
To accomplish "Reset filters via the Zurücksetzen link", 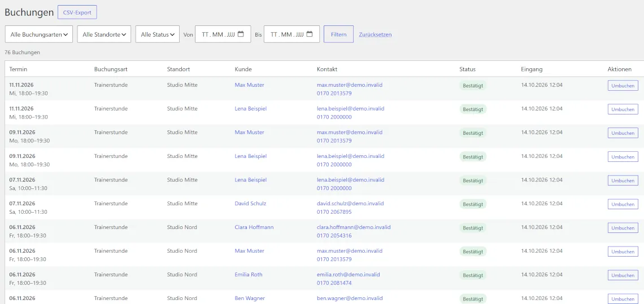I will [x=375, y=34].
